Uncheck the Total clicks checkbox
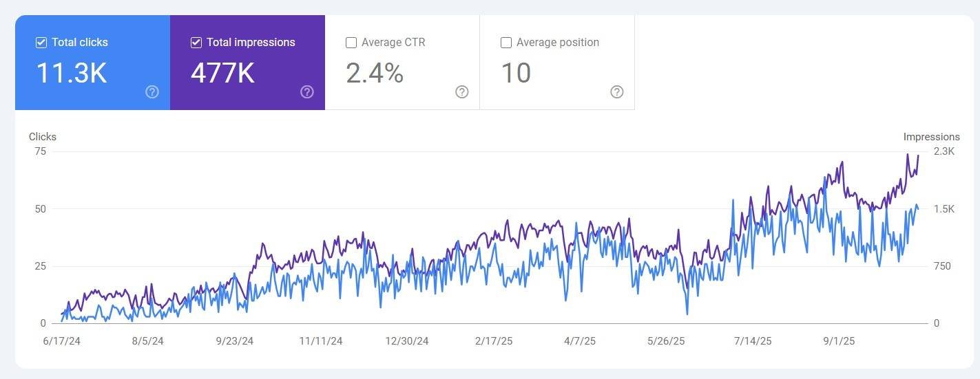Viewport: 980px width, 379px height. point(41,43)
